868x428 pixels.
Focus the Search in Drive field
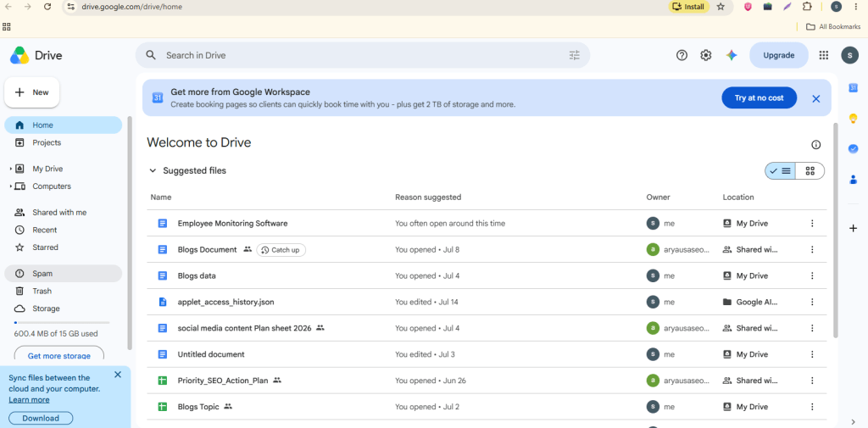tap(363, 55)
